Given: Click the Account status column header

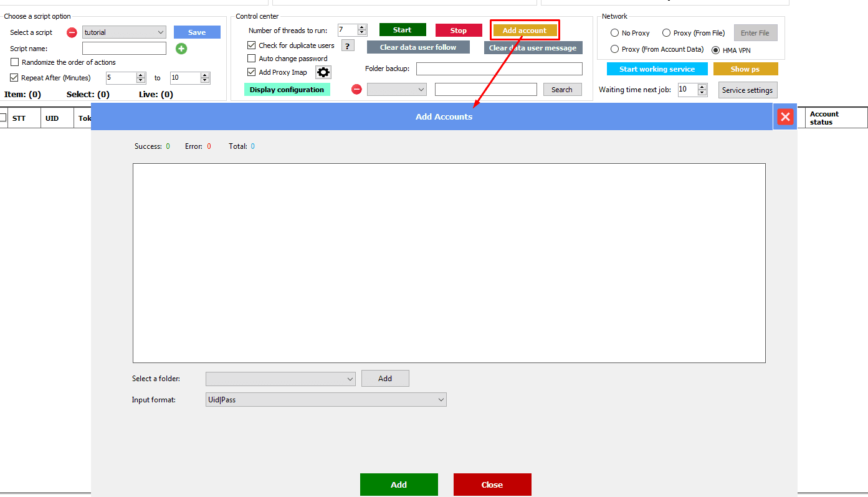Looking at the screenshot, I should [824, 118].
